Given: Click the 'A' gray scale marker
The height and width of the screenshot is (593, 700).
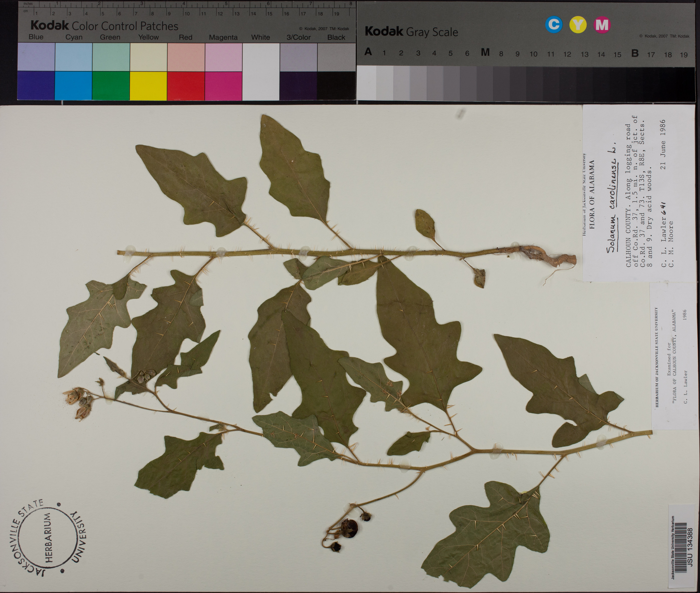Looking at the screenshot, I should pyautogui.click(x=368, y=52).
